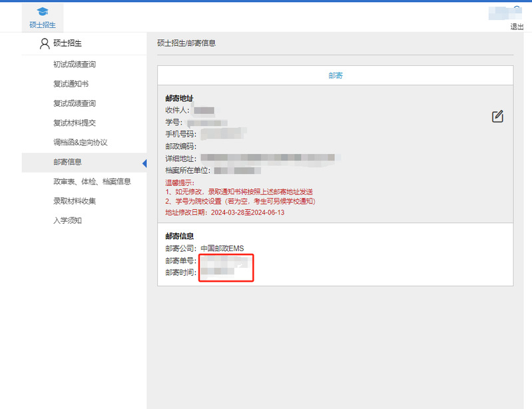Go to 复试材料提交 page
Image resolution: width=532 pixels, height=409 pixels.
[75, 123]
